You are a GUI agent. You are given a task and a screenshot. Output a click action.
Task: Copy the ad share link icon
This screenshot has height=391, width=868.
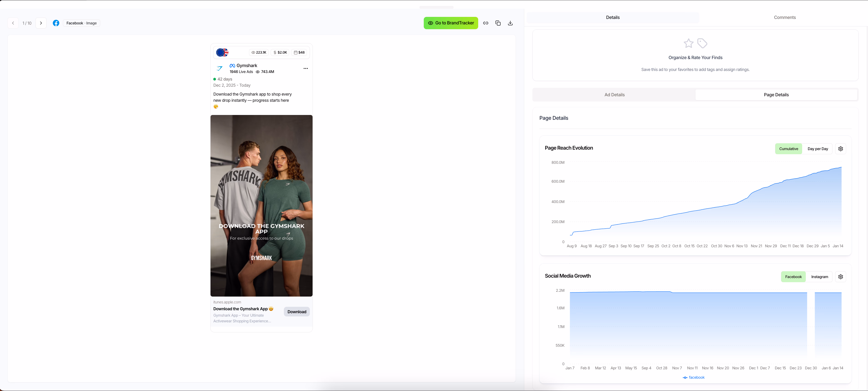point(486,23)
